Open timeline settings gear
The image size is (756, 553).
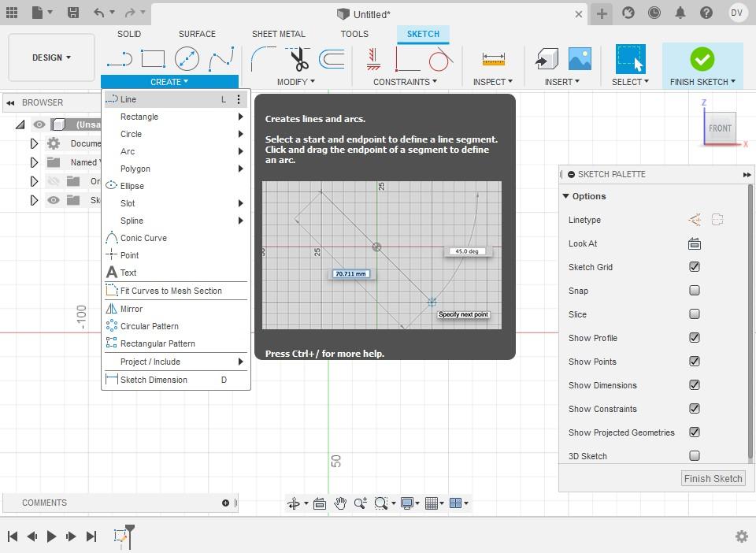point(742,536)
